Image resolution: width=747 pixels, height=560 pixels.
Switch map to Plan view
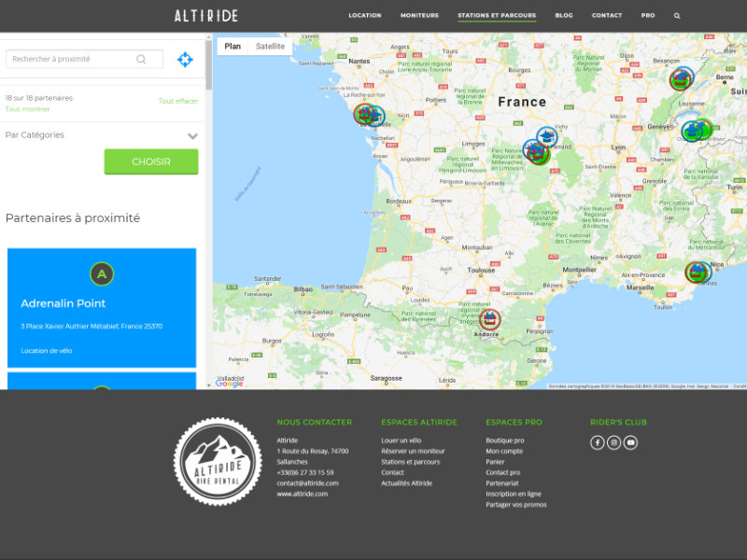coord(233,46)
